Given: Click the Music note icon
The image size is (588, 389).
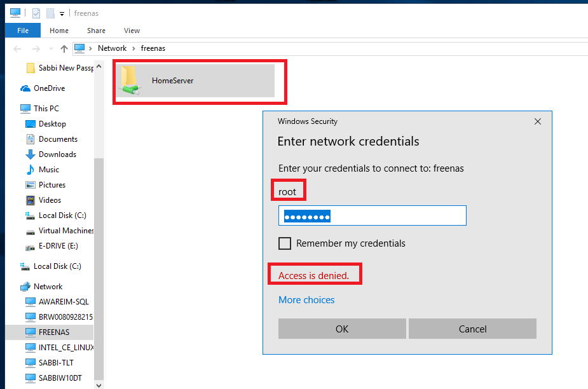Looking at the screenshot, I should [31, 170].
